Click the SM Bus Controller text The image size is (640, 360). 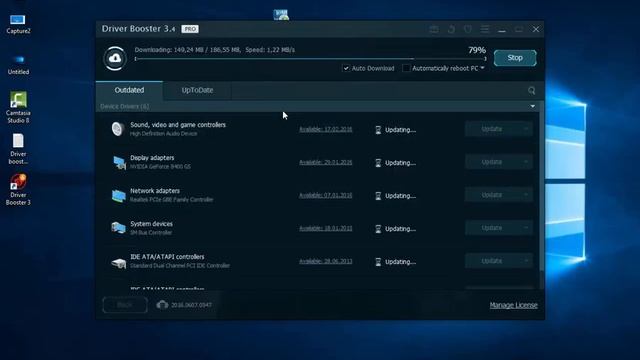coord(151,233)
